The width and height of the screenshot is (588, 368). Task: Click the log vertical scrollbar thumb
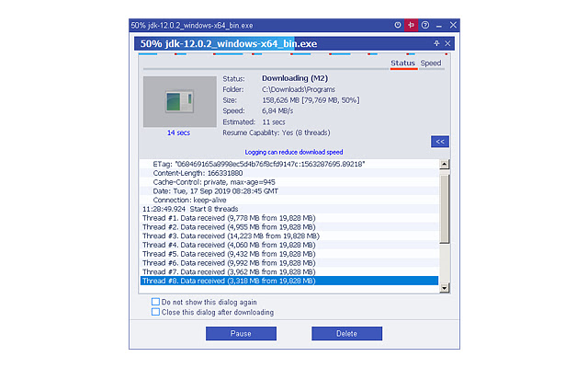[x=445, y=209]
